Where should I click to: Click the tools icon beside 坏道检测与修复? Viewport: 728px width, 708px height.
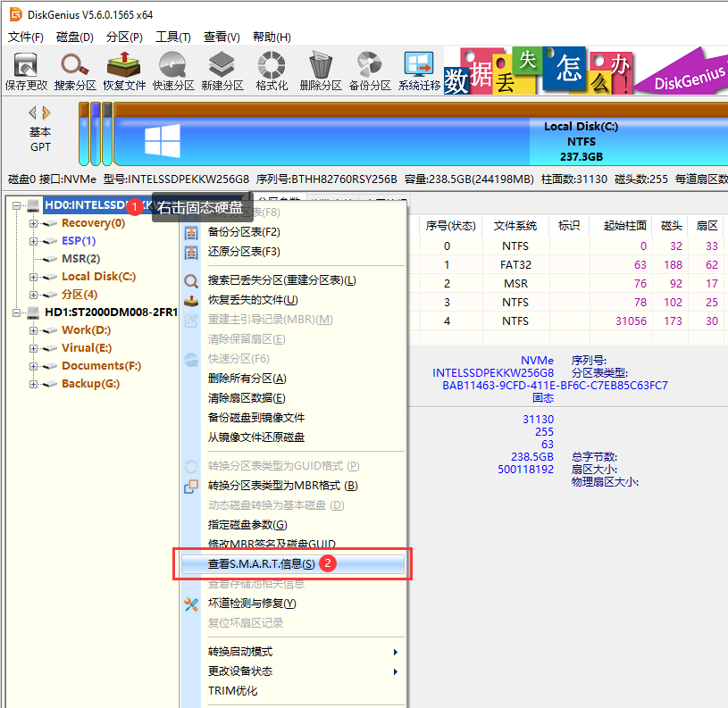click(x=191, y=604)
